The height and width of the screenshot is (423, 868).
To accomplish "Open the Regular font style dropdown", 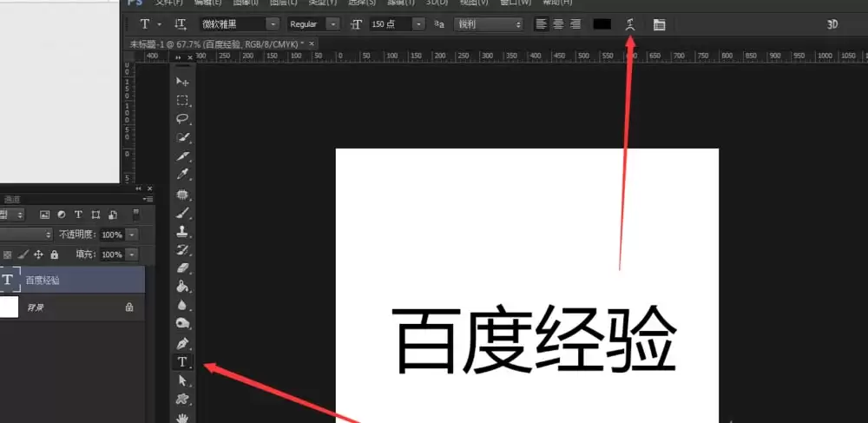I will (x=332, y=24).
